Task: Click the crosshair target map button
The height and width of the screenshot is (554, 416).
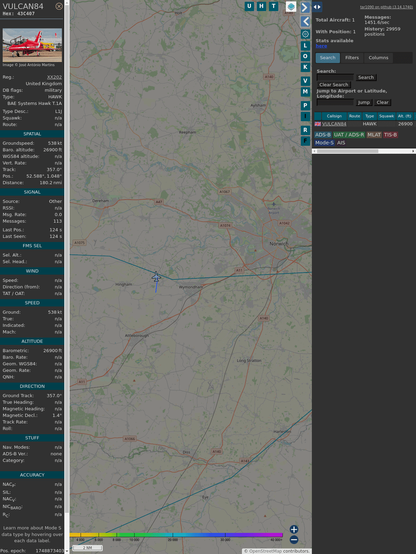Action: click(x=305, y=34)
